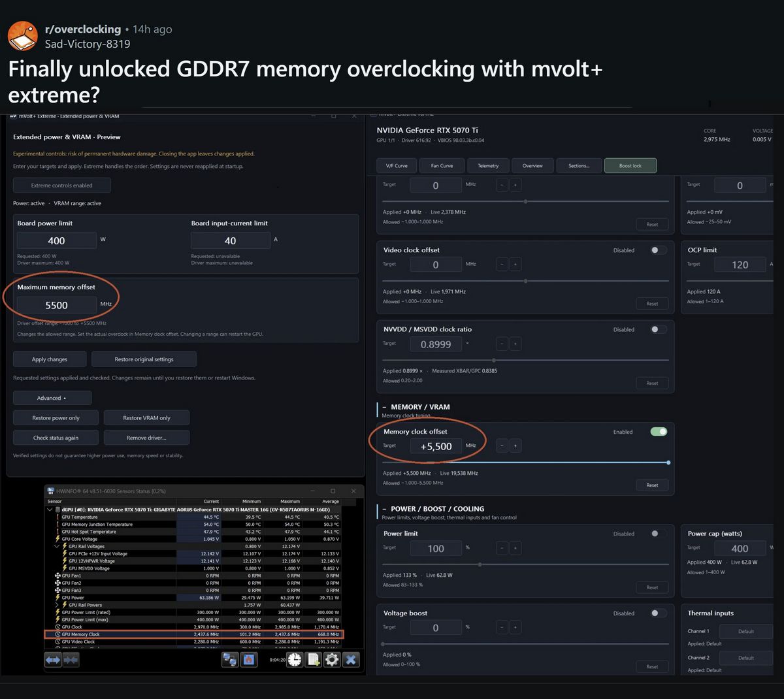Open the HWiNFO network monitors icon
Viewport: 784px width, 699px height.
tap(230, 660)
